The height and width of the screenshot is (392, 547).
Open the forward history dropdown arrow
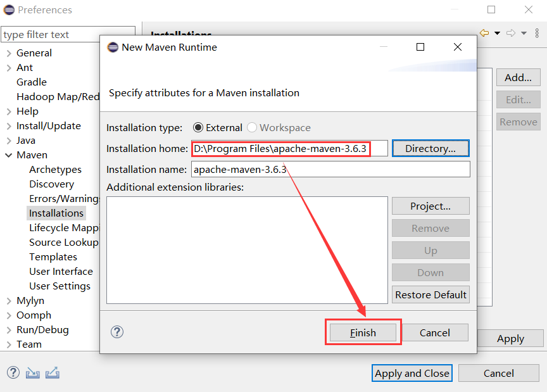pyautogui.click(x=524, y=33)
